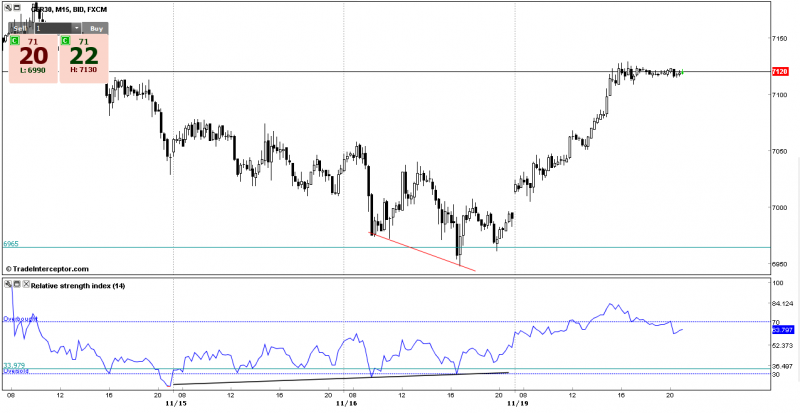The image size is (800, 413).
Task: Open main chart settings wrench icon
Action: (x=8, y=8)
